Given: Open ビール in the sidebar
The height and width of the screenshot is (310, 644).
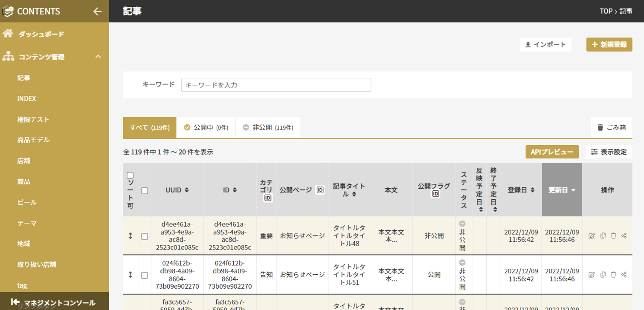Looking at the screenshot, I should click(x=27, y=202).
